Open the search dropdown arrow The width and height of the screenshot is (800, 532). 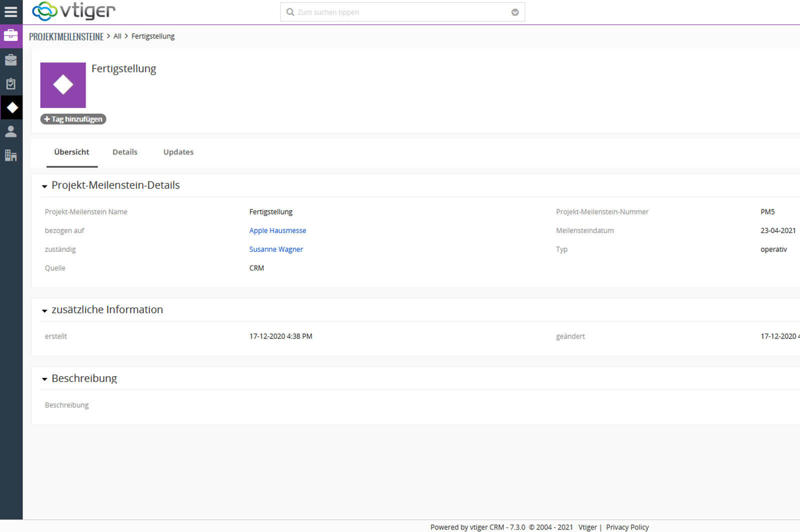[x=514, y=12]
